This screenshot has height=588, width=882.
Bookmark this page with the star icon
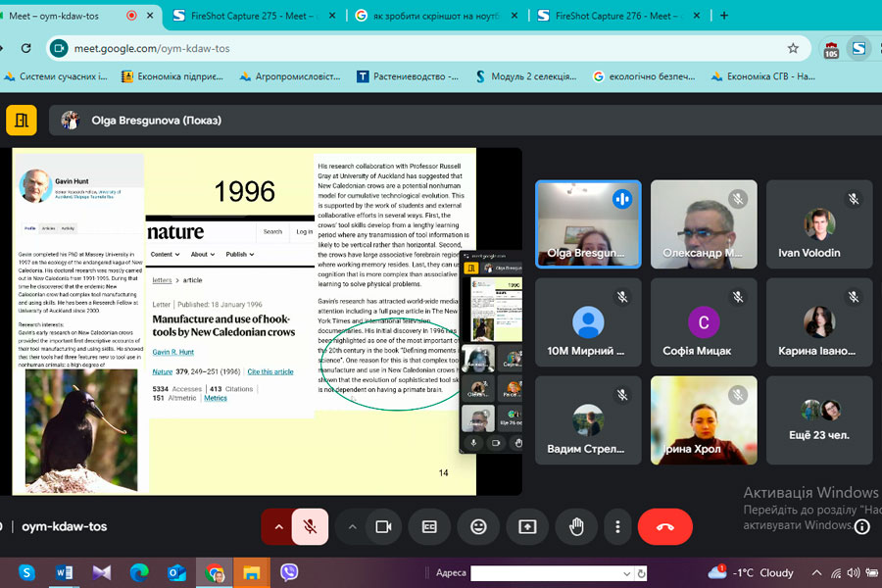click(x=793, y=48)
